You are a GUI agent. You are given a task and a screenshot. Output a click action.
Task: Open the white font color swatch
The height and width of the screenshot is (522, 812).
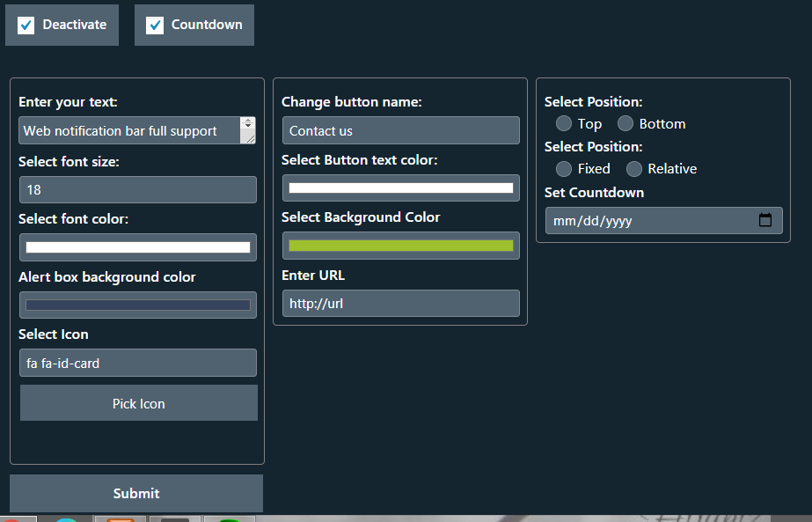tap(138, 247)
